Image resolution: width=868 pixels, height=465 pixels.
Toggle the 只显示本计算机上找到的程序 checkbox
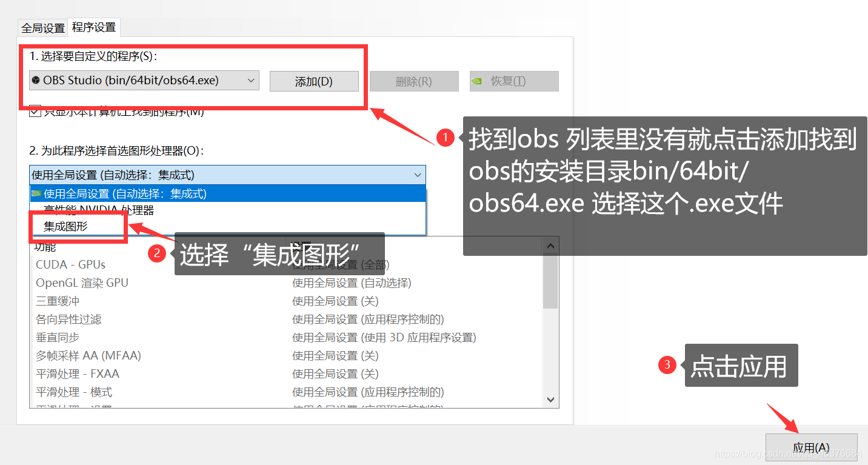35,111
